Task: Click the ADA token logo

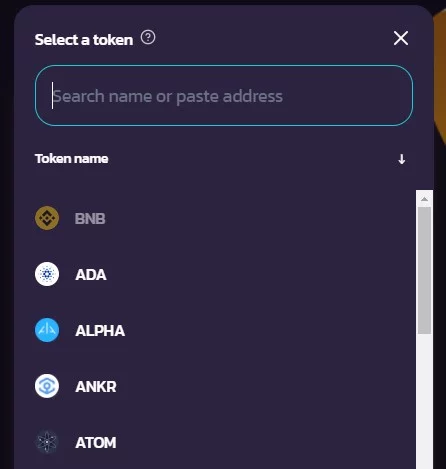Action: pos(47,274)
